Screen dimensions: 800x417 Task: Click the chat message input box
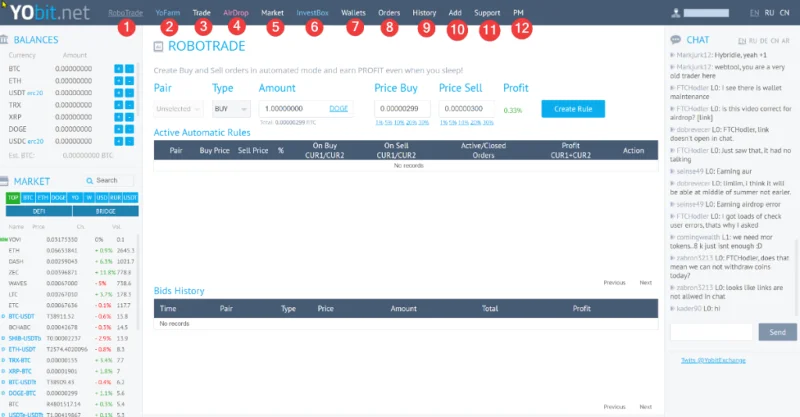(x=711, y=332)
